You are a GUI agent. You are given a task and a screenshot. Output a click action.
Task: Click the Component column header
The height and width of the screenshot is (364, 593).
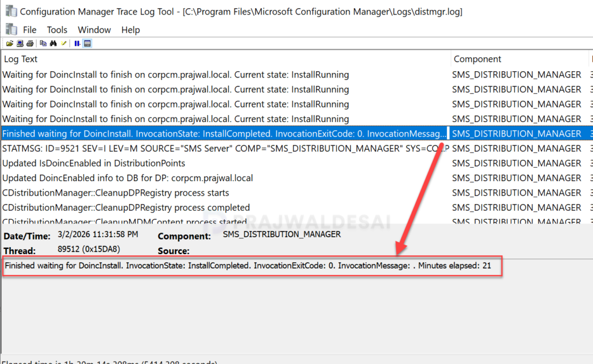pos(519,59)
